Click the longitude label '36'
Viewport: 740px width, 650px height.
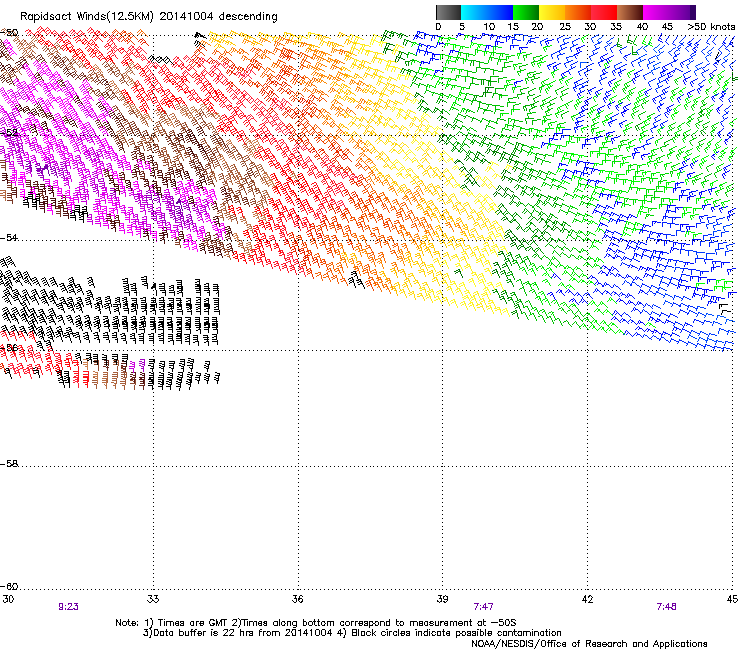pos(298,599)
